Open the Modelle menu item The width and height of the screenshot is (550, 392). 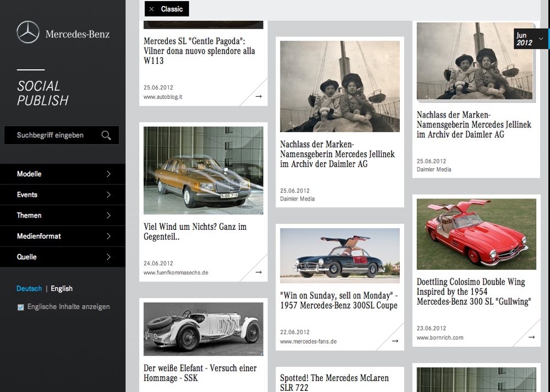click(x=63, y=174)
